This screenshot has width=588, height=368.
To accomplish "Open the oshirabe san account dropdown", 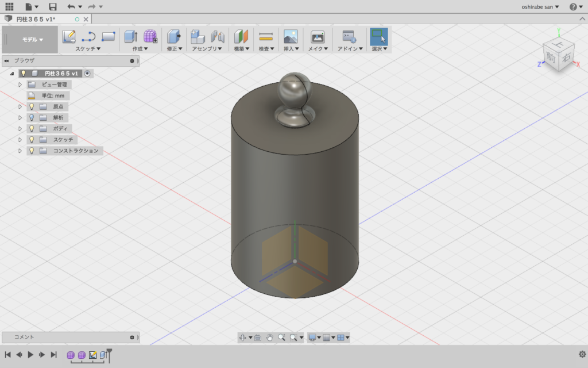I will click(540, 7).
